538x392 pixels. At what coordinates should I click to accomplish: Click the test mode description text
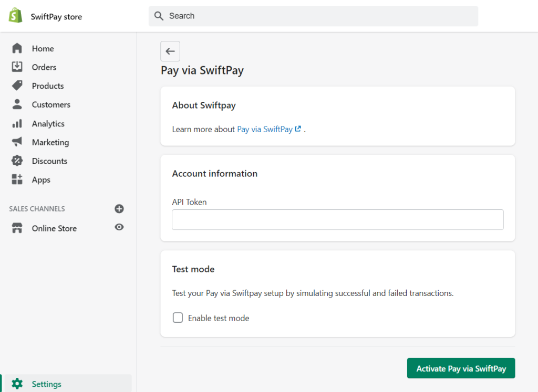click(313, 293)
